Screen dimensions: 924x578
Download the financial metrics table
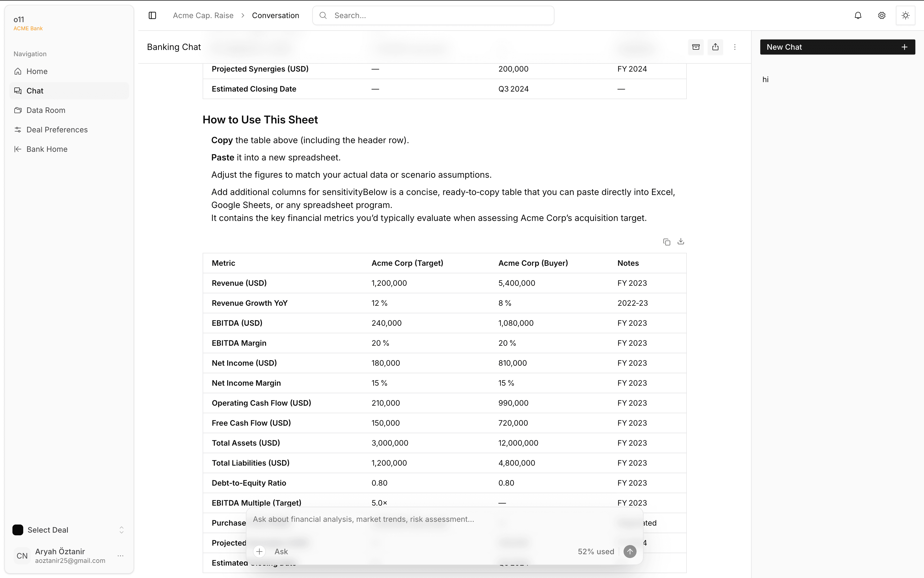tap(681, 241)
